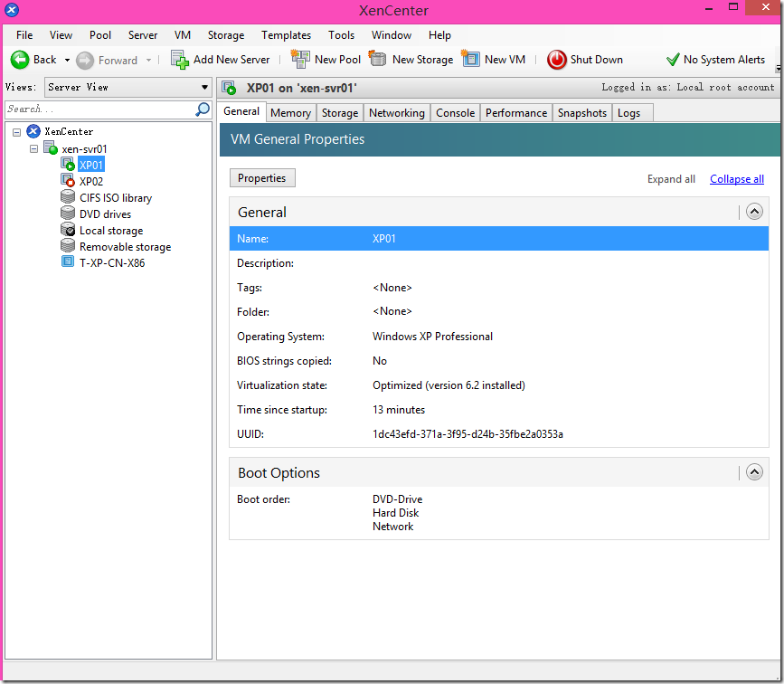The width and height of the screenshot is (784, 684).
Task: Click the New VM label
Action: tap(505, 60)
